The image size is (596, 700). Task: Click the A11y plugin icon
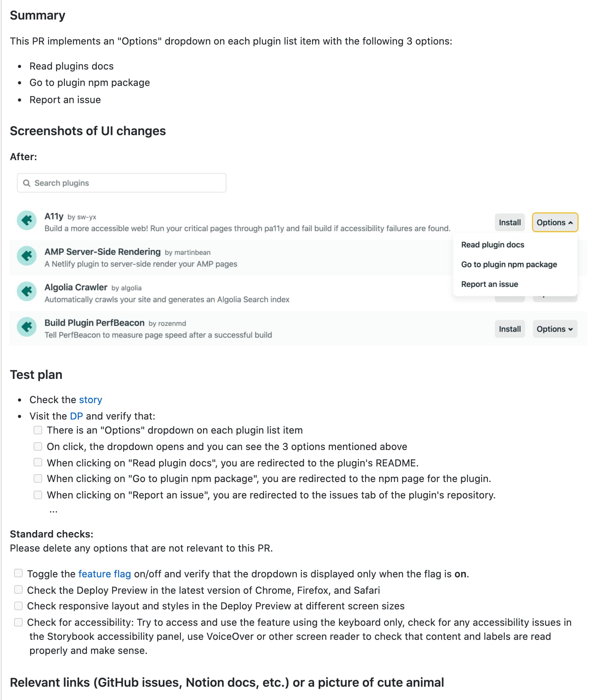(x=27, y=220)
